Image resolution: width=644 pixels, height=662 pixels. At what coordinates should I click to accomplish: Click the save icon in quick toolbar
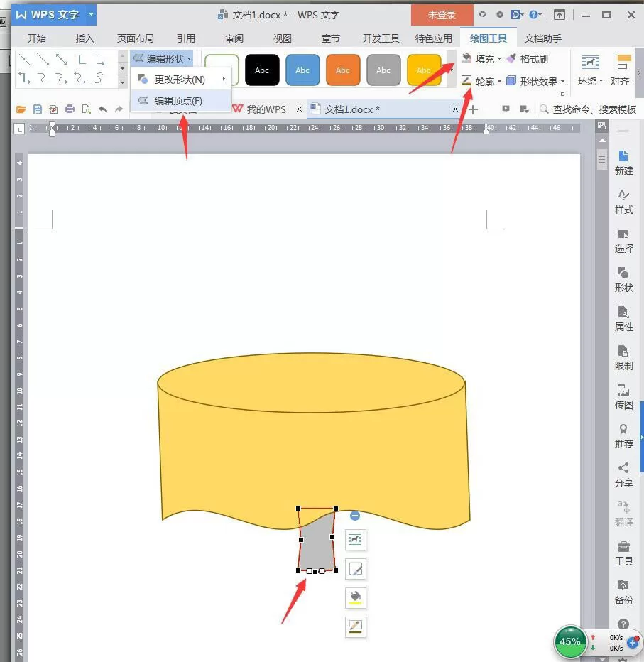38,110
